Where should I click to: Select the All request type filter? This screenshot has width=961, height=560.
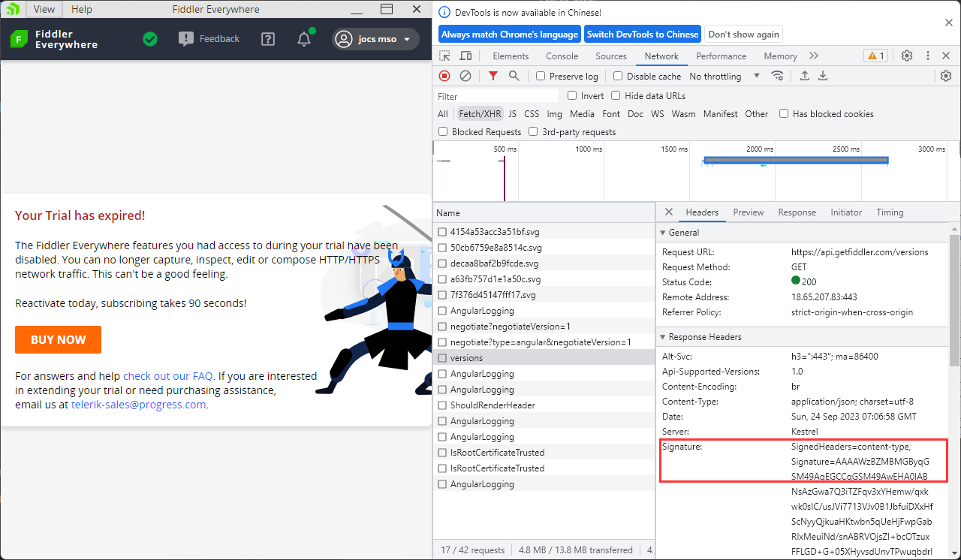(443, 114)
